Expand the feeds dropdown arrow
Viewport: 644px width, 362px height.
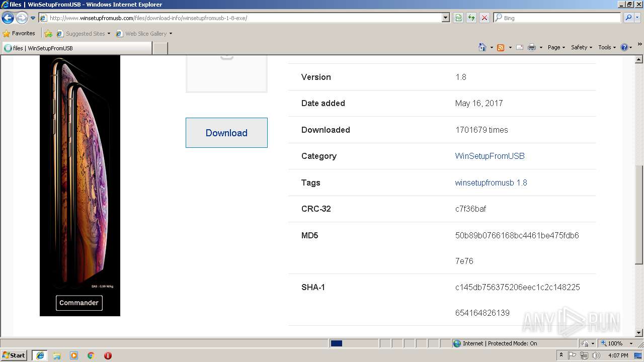pos(510,47)
